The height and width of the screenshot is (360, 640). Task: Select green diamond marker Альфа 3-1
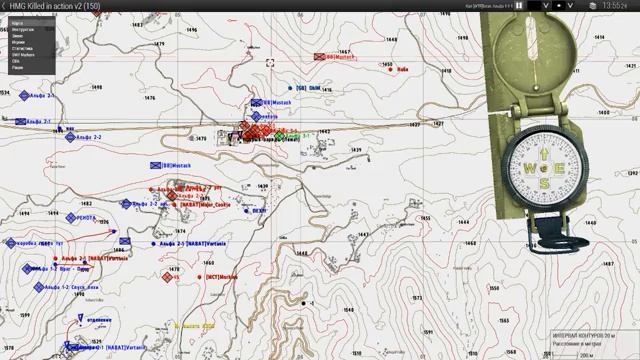279,136
